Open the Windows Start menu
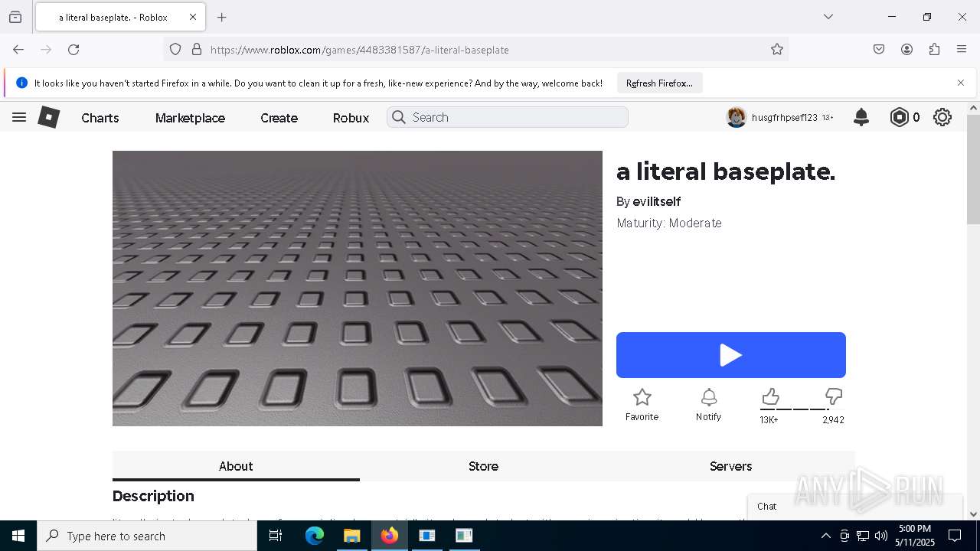This screenshot has height=551, width=980. click(x=18, y=536)
